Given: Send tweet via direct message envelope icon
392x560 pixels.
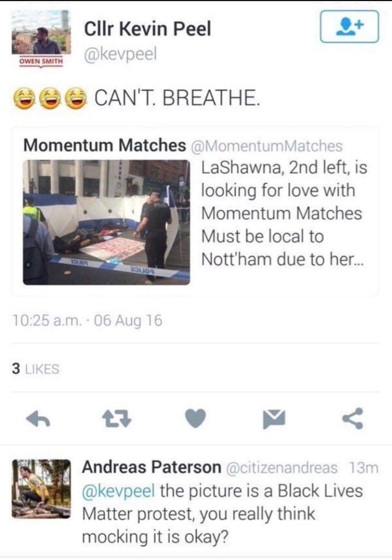Looking at the screenshot, I should click(274, 418).
